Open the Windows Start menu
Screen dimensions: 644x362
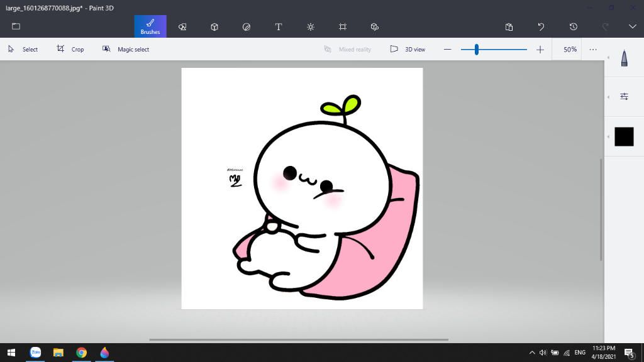(11, 353)
